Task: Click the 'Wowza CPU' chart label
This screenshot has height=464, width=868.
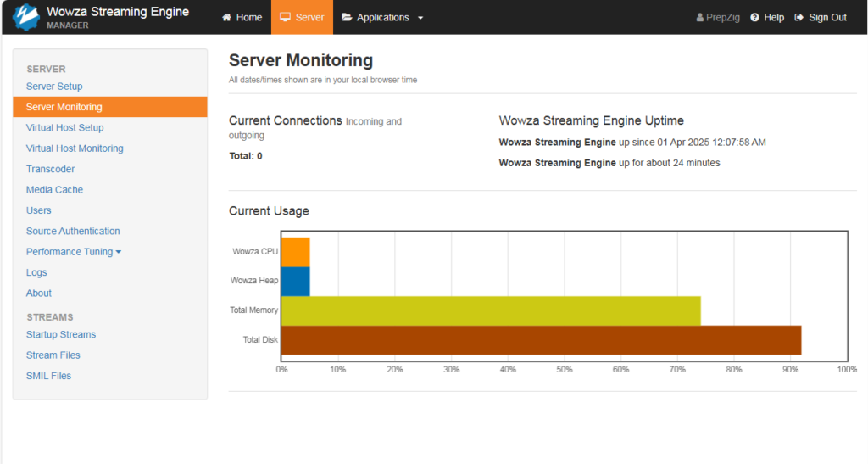Action: point(255,251)
